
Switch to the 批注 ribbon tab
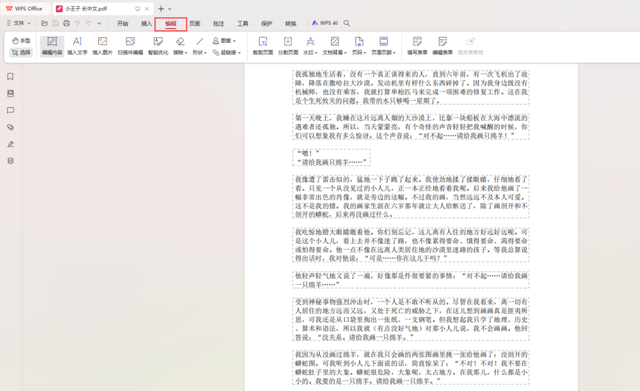pos(219,24)
